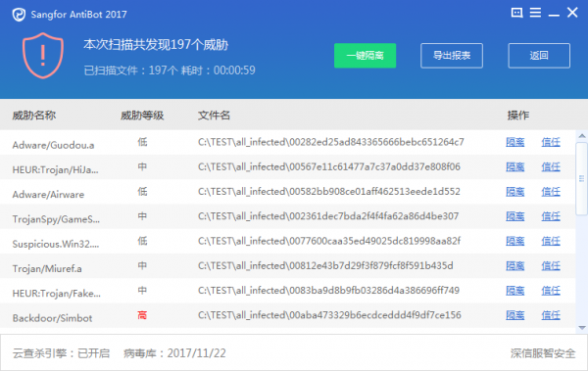This screenshot has height=371, width=588.
Task: Minimize the AntiBot window
Action: [554, 15]
